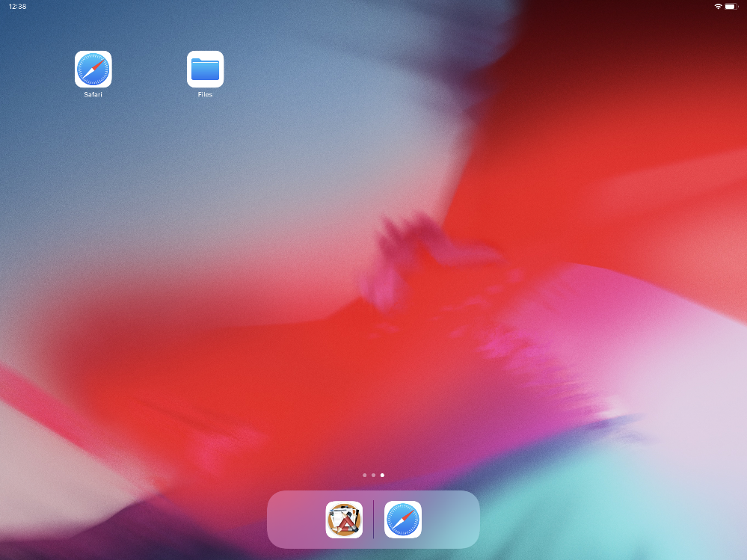Open Safari from the home screen grid

[93, 69]
